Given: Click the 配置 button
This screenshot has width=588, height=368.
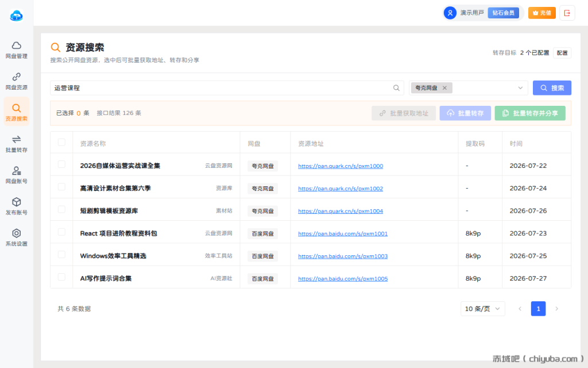Looking at the screenshot, I should click(562, 53).
